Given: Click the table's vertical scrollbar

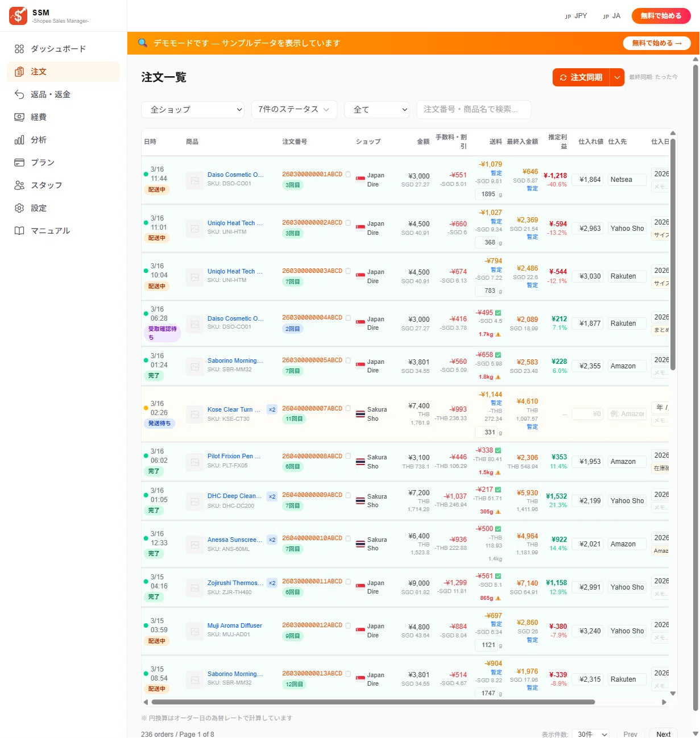Looking at the screenshot, I should 673,254.
